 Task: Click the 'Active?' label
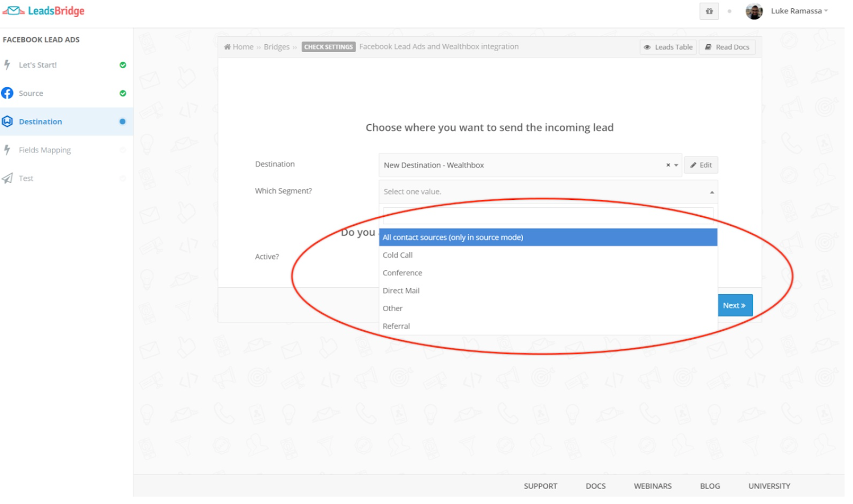coord(267,256)
